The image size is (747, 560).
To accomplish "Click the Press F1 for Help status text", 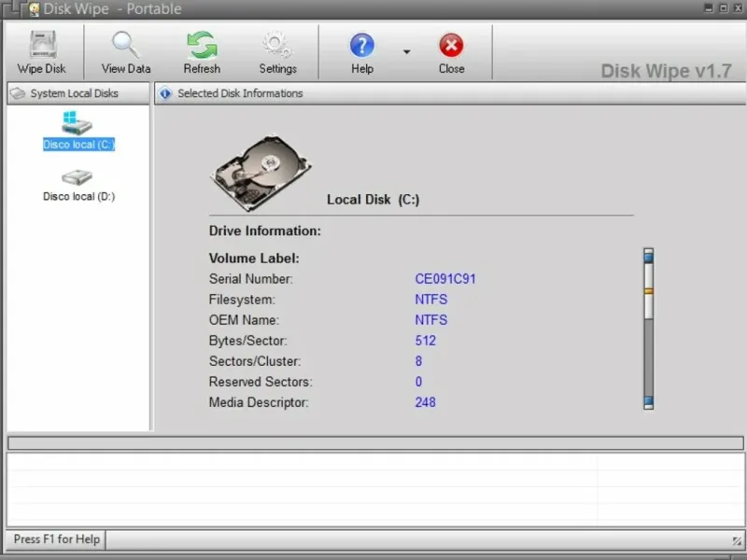I will [x=57, y=539].
